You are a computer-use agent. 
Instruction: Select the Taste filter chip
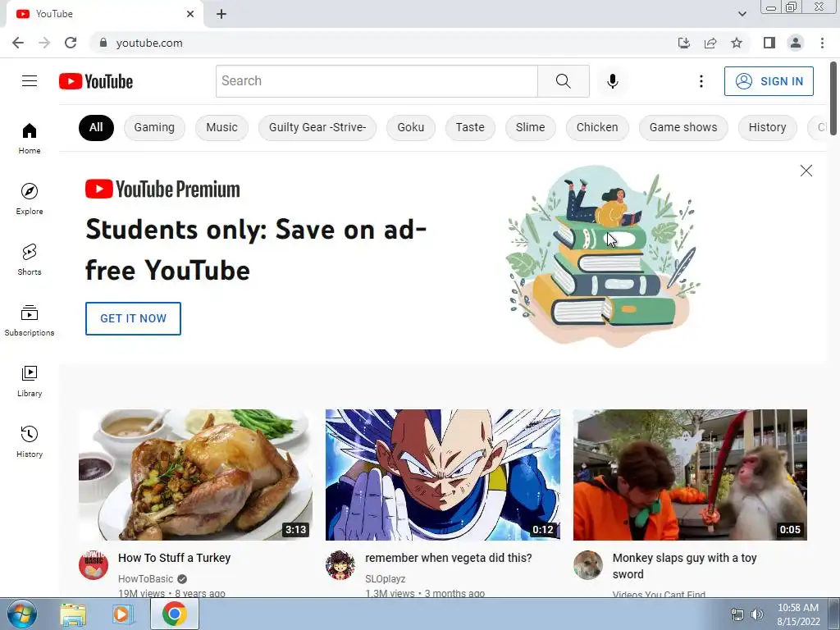(470, 127)
